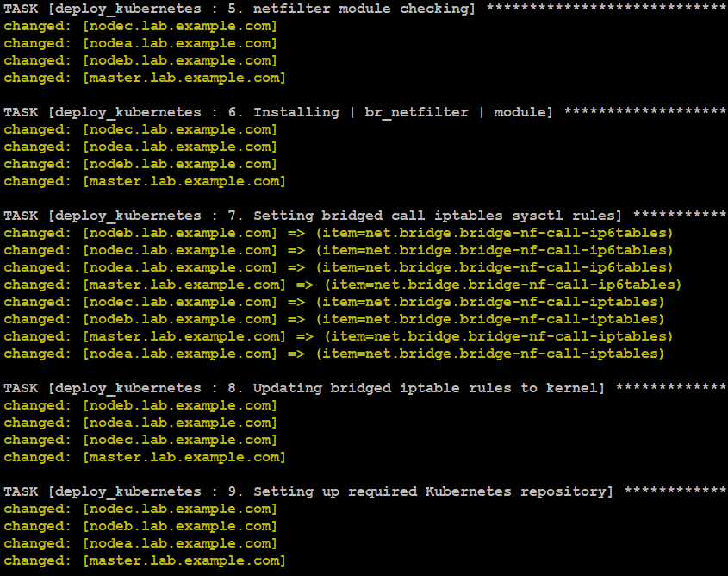Select nodea changed line under task 6
728x576 pixels.
(x=140, y=147)
